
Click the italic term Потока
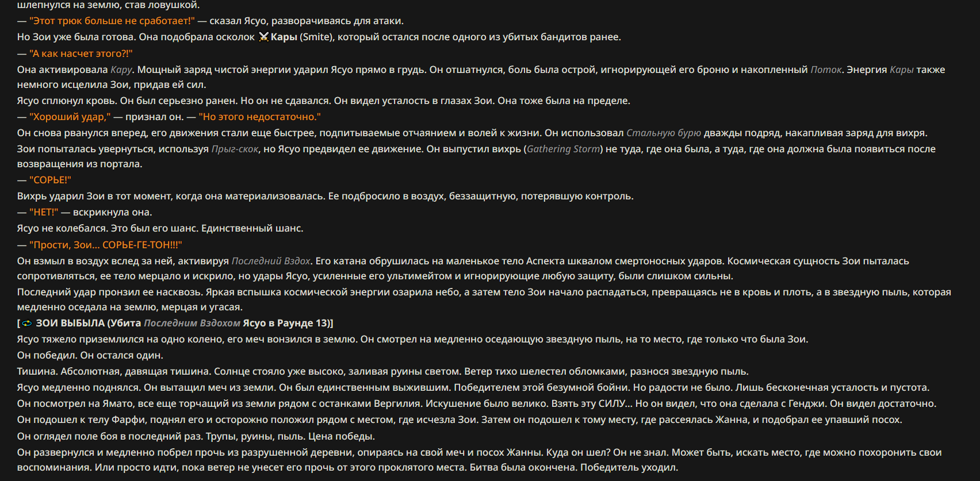[826, 70]
